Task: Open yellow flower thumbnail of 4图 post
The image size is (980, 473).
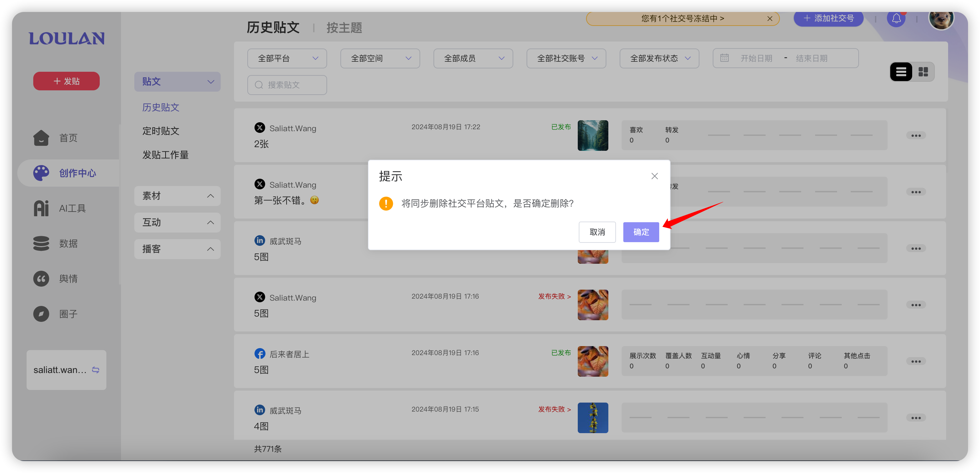Action: click(x=593, y=418)
